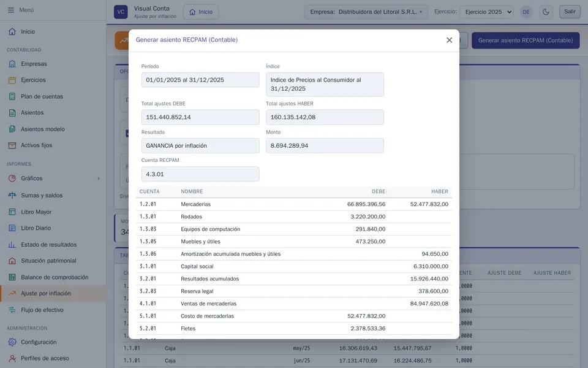Open Ajuste por inflación menu item
Image resolution: width=588 pixels, height=368 pixels.
[x=53, y=293]
